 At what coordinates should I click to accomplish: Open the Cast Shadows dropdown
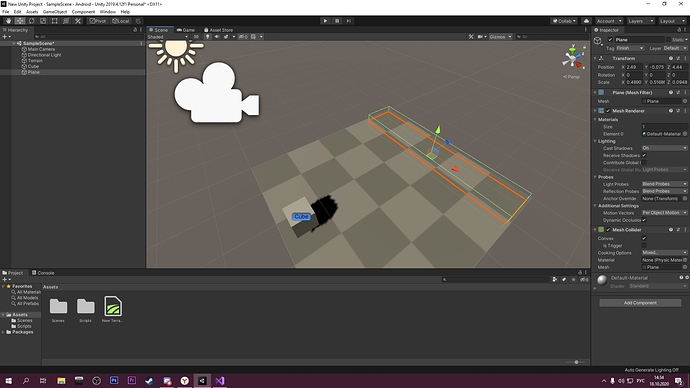664,148
